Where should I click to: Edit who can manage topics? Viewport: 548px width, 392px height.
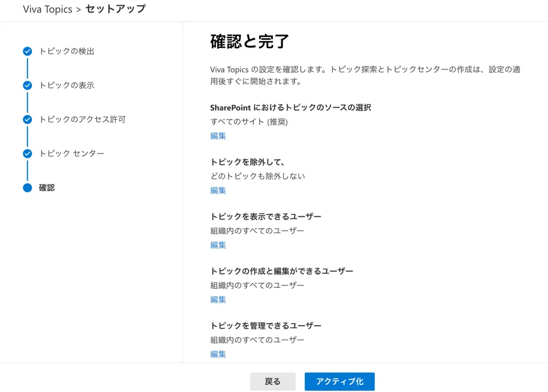click(x=218, y=354)
